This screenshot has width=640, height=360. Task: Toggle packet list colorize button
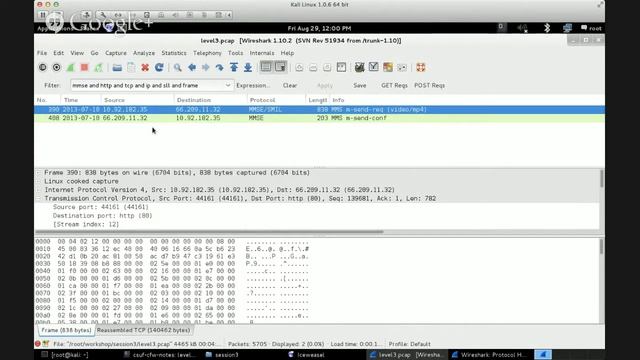click(266, 67)
